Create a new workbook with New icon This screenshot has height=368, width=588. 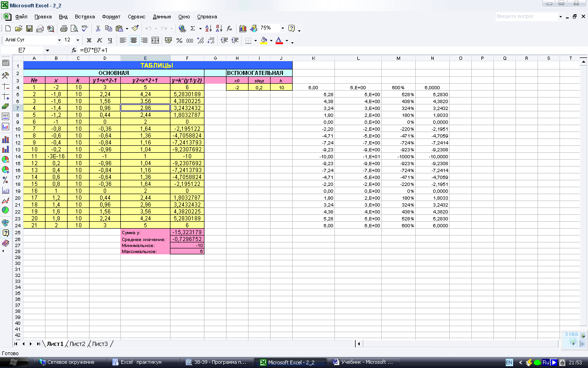pyautogui.click(x=8, y=29)
